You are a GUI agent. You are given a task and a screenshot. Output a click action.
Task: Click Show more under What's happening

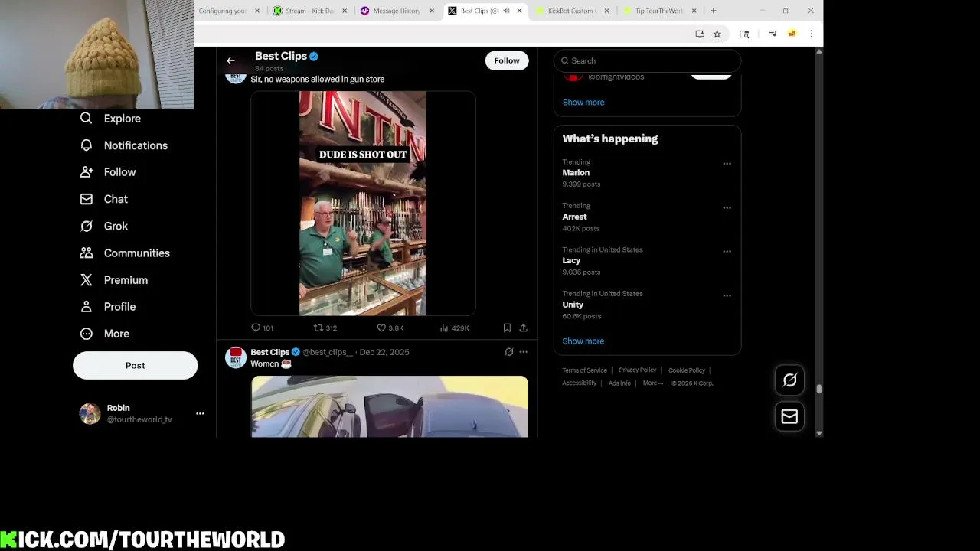click(583, 341)
